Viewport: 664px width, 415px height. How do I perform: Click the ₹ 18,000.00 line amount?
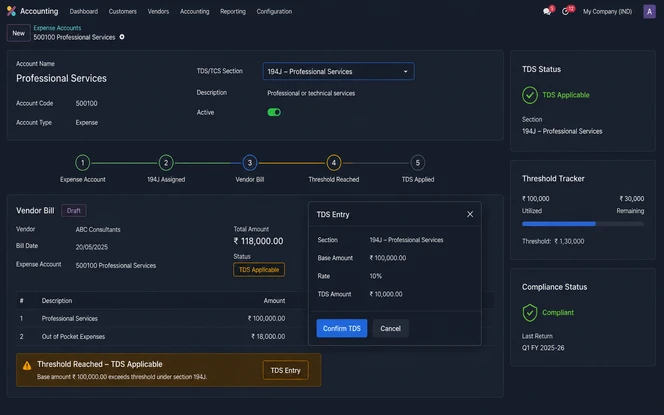coord(268,337)
